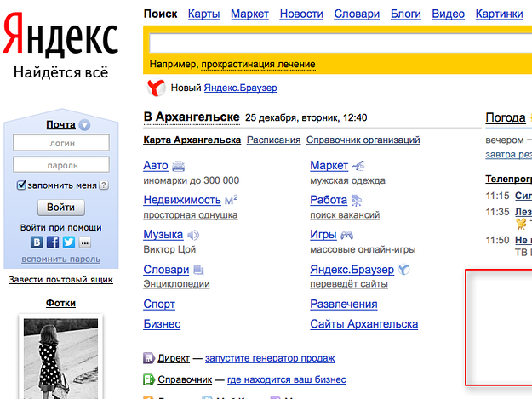Toggle the 'запомнить меня' checkbox
The width and height of the screenshot is (532, 399).
point(22,185)
